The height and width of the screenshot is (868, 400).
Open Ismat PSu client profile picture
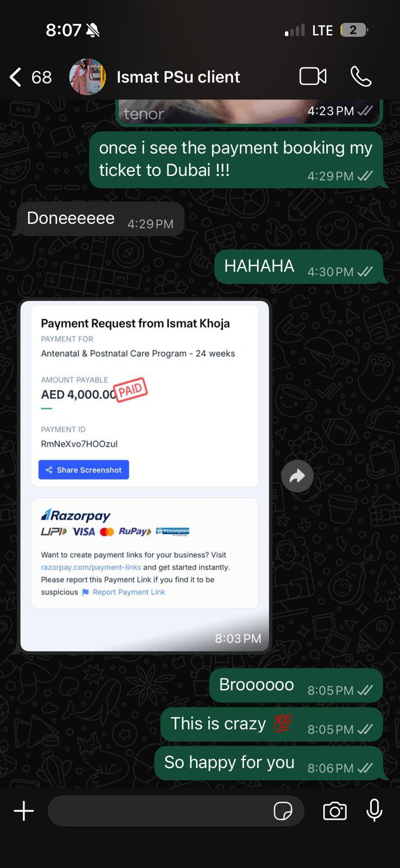click(87, 76)
